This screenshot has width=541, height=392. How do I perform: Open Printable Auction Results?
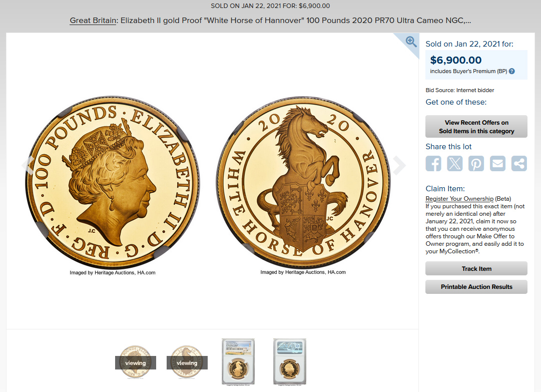476,287
